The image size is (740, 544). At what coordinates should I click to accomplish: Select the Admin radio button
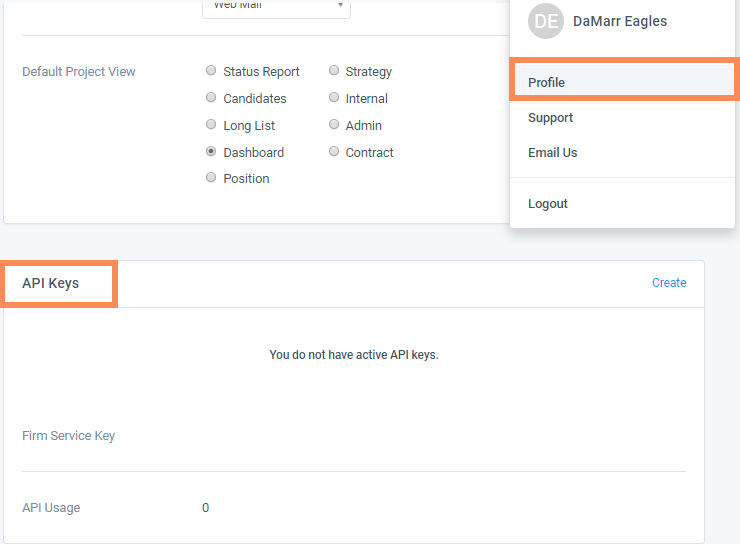pos(334,125)
